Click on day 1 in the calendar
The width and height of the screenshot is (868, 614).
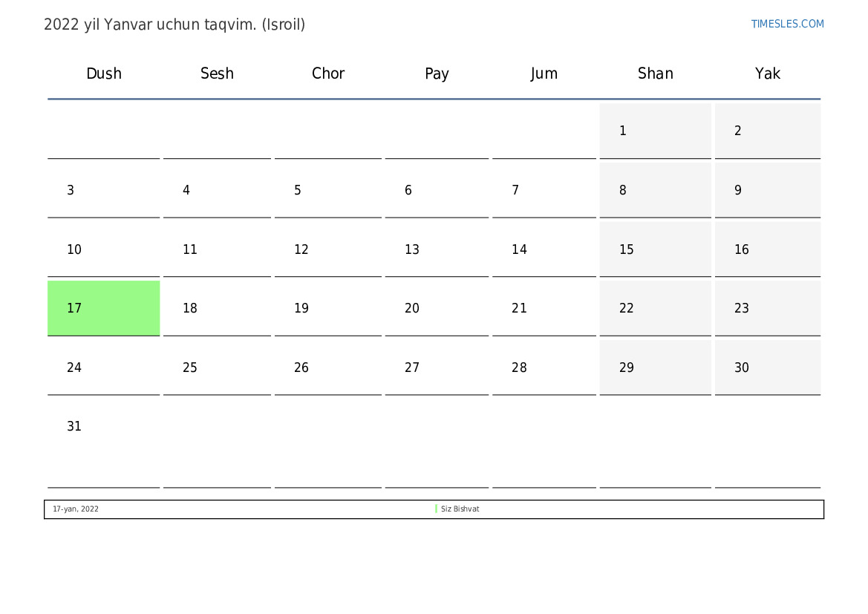656,131
